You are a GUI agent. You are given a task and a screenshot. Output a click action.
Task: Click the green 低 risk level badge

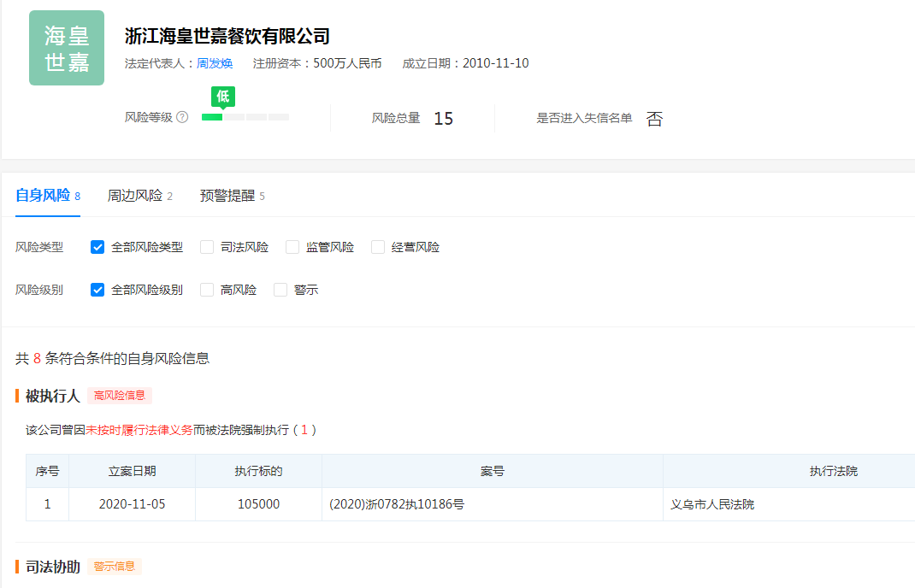222,97
